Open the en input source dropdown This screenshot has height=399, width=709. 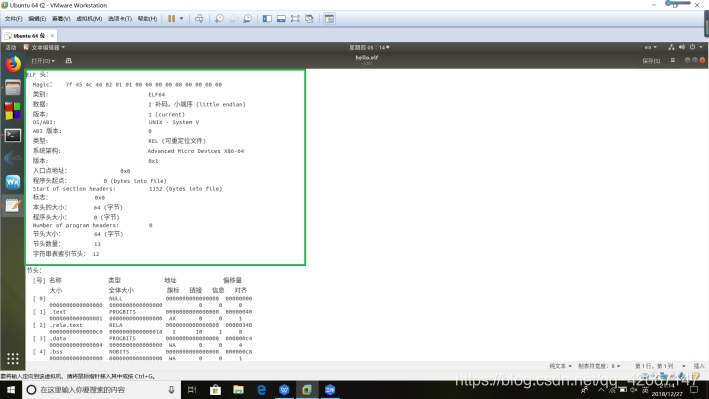(x=651, y=47)
